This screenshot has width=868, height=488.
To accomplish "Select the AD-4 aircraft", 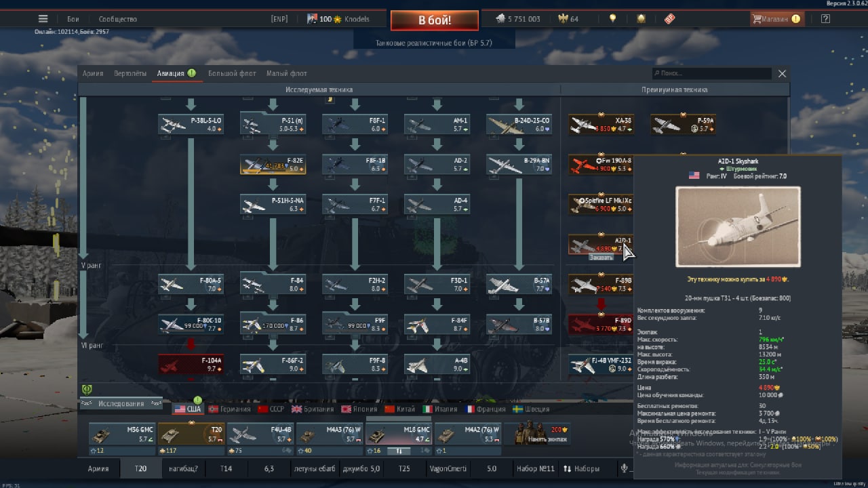I will coord(437,204).
